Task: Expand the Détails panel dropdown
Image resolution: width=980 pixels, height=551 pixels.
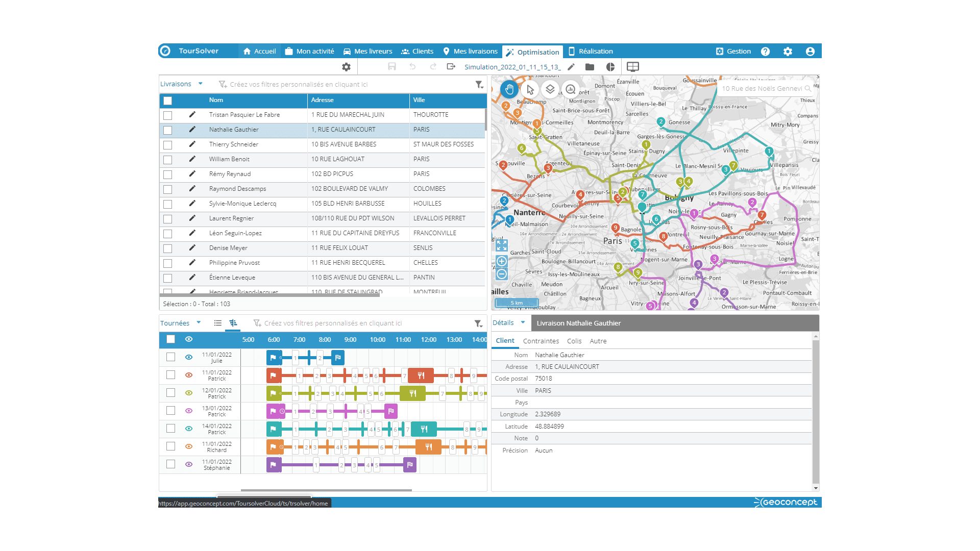Action: 523,323
